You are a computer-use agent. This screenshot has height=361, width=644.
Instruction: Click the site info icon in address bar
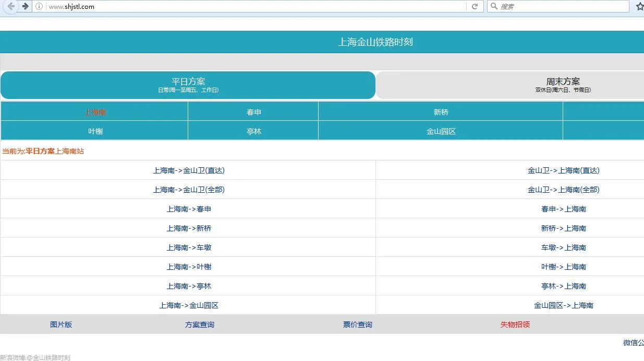(x=39, y=6)
